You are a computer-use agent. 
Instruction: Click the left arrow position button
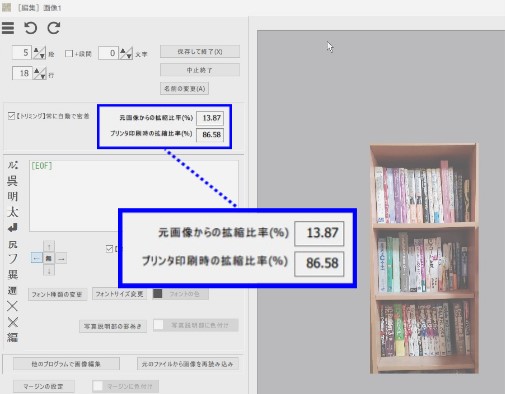36,258
